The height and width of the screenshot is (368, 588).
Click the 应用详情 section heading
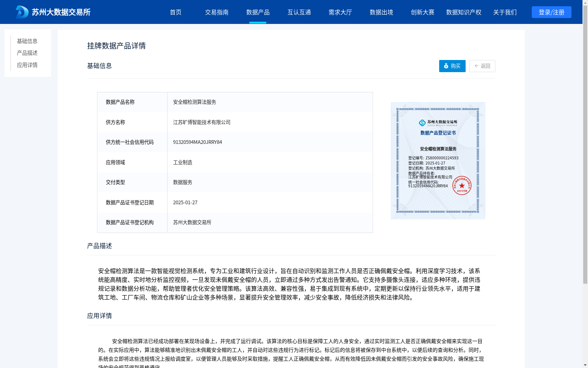[x=100, y=316]
